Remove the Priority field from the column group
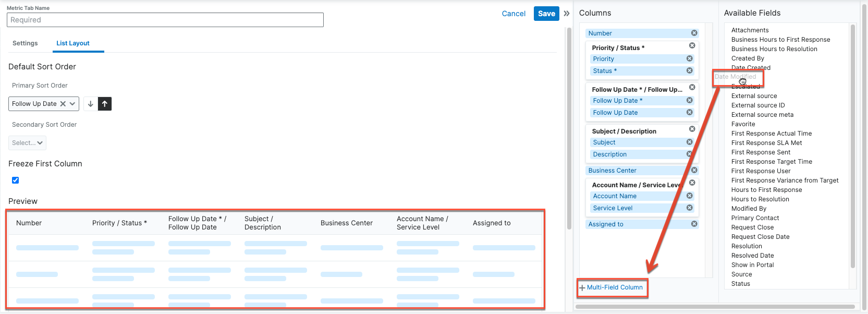Image resolution: width=868 pixels, height=314 pixels. pos(689,59)
